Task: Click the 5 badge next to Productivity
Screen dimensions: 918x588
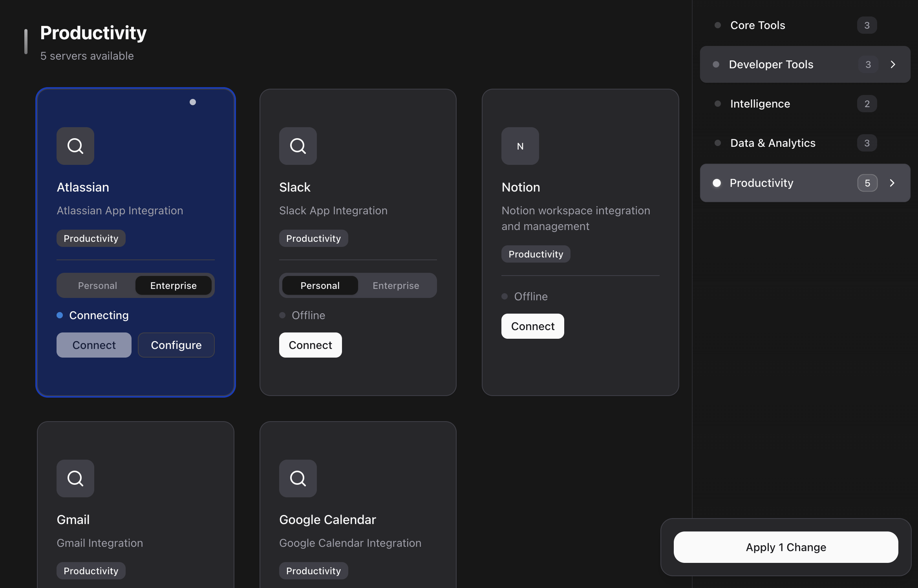Action: point(867,183)
